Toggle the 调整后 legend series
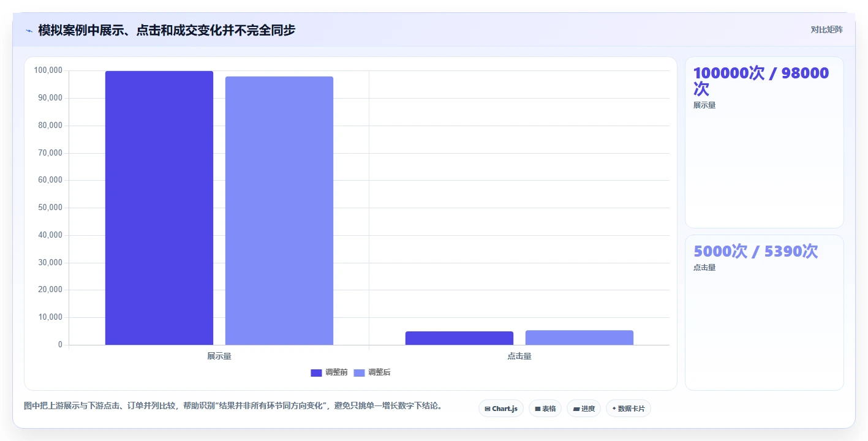Screen dimensions: 868x441 coord(372,372)
